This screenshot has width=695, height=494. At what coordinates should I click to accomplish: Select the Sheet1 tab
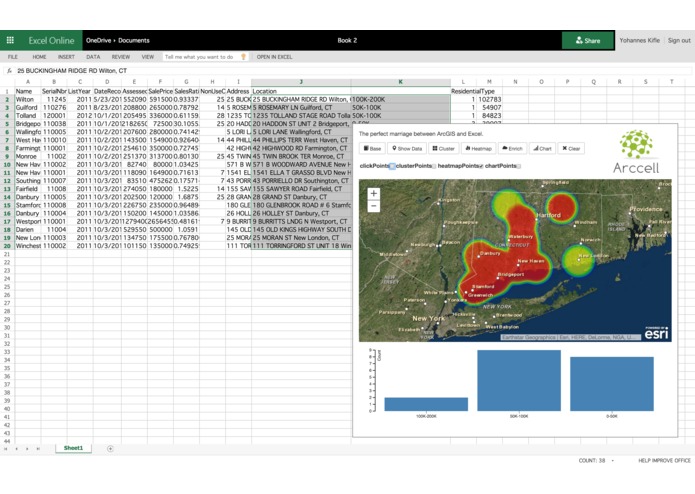point(74,448)
